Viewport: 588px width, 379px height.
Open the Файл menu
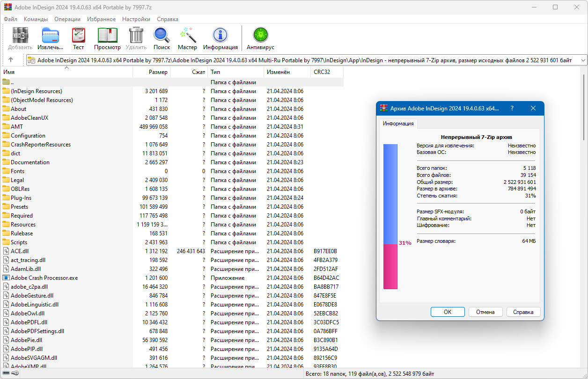tap(10, 19)
